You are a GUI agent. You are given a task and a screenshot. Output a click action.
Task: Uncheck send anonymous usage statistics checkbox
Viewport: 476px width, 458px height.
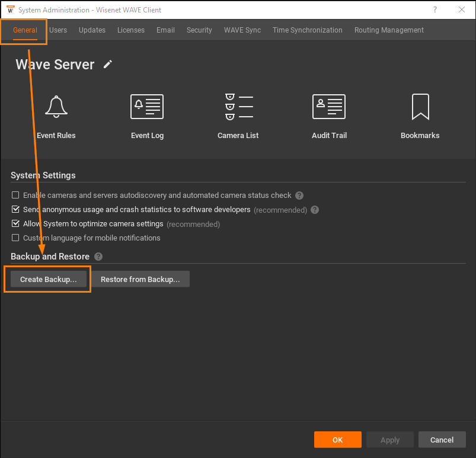15,209
